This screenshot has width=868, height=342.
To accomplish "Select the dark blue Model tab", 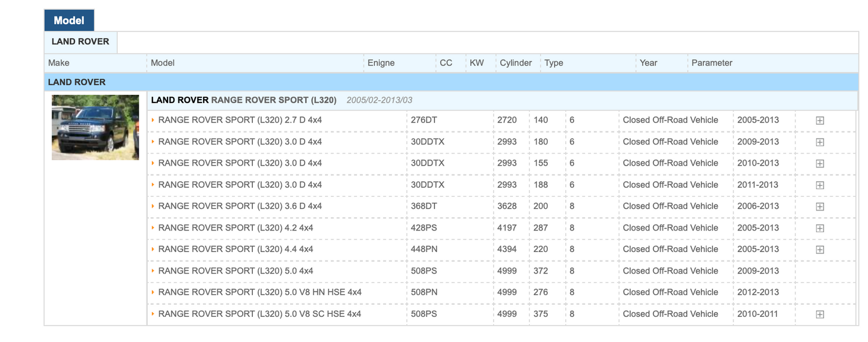I will point(69,20).
